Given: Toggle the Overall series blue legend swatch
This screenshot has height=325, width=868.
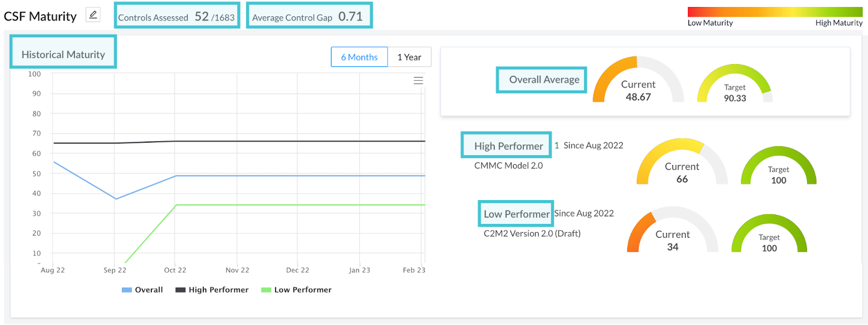Looking at the screenshot, I should (x=127, y=290).
